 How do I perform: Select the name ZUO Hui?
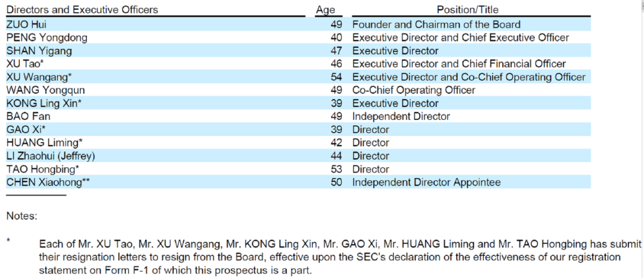[x=26, y=24]
